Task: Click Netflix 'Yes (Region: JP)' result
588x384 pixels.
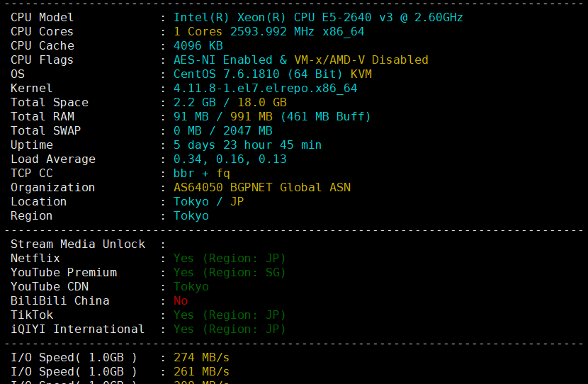Action: (230, 259)
